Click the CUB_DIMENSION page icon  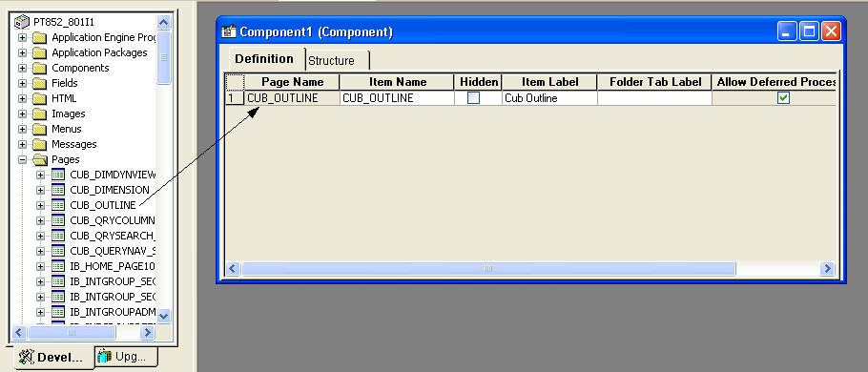(58, 190)
